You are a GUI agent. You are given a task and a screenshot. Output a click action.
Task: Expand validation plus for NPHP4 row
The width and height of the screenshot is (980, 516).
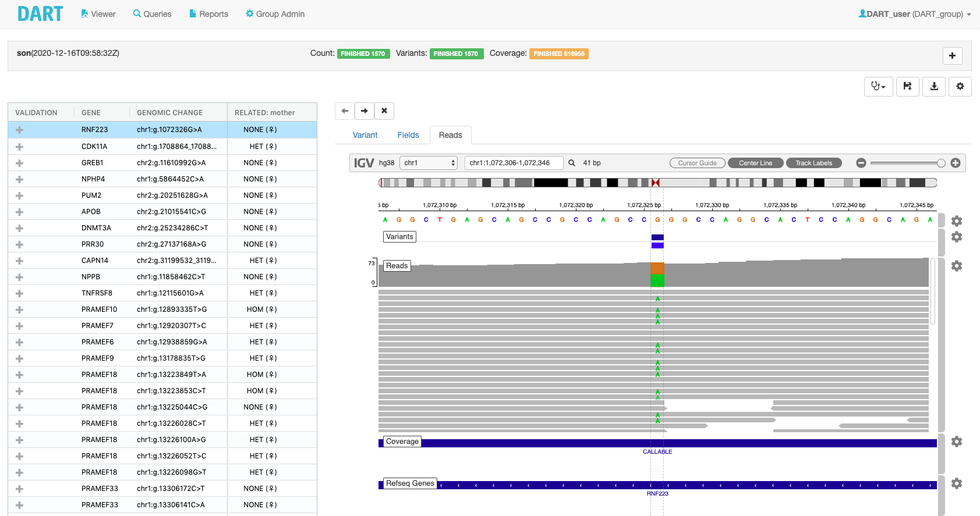pyautogui.click(x=19, y=179)
